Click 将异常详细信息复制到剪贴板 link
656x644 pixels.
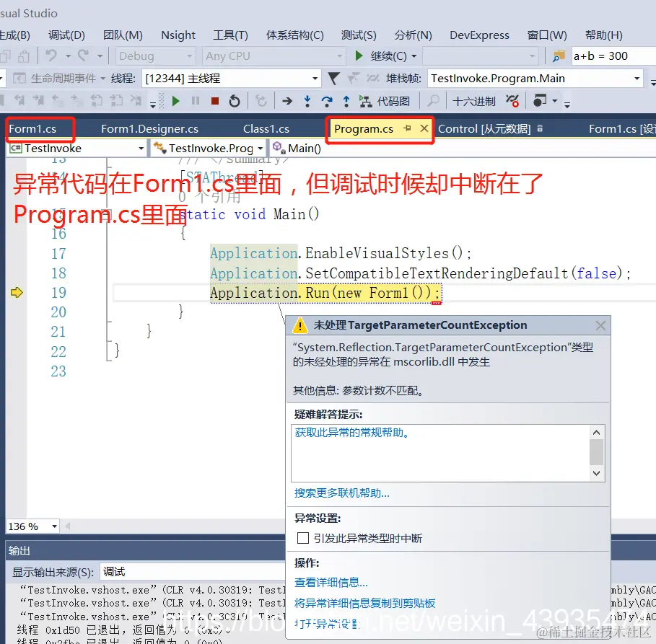pos(365,603)
